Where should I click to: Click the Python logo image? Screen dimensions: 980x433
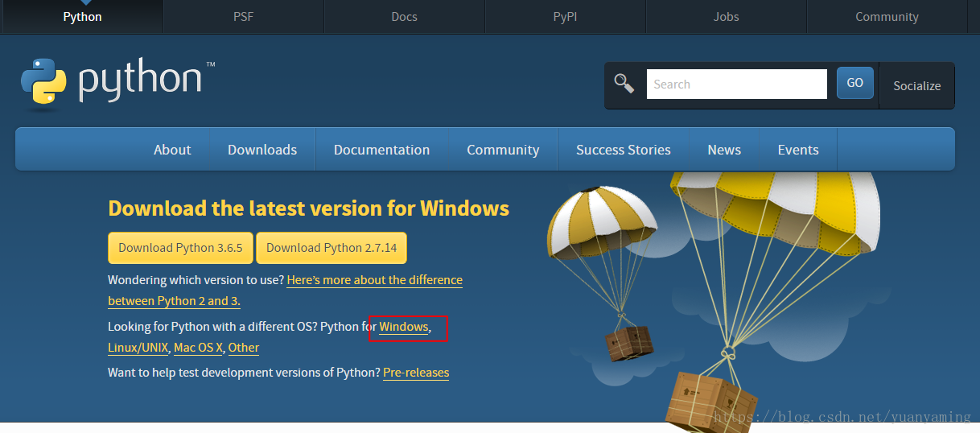click(117, 83)
